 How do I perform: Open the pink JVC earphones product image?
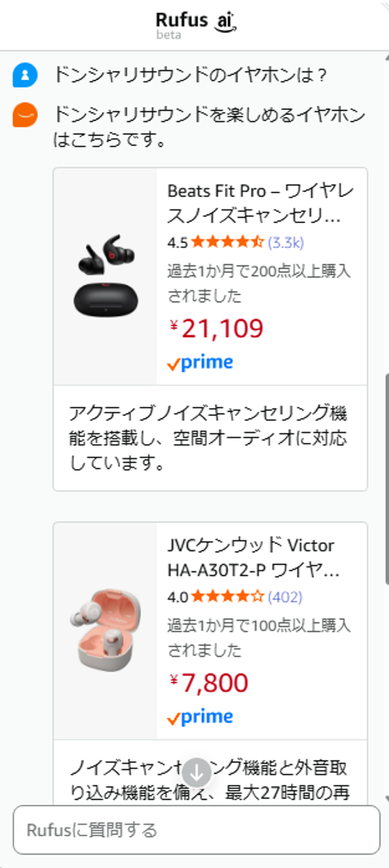pos(106,630)
